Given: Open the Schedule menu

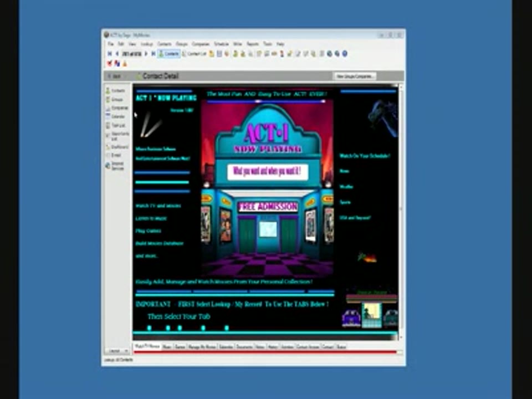Looking at the screenshot, I should point(221,44).
